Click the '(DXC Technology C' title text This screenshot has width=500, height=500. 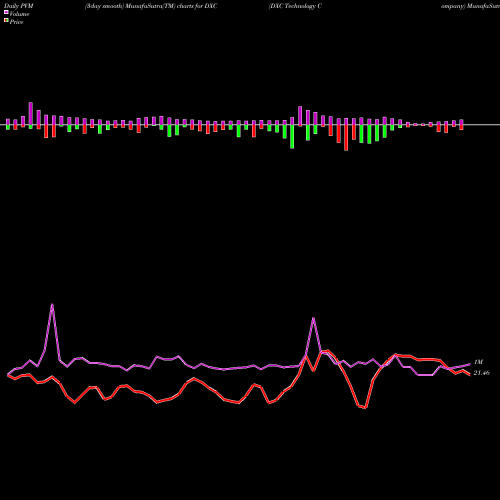click(295, 6)
